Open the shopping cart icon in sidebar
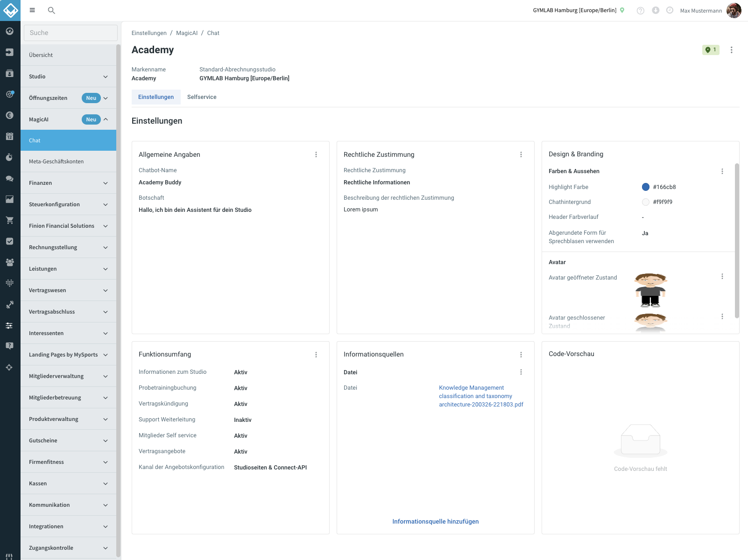 (9, 220)
